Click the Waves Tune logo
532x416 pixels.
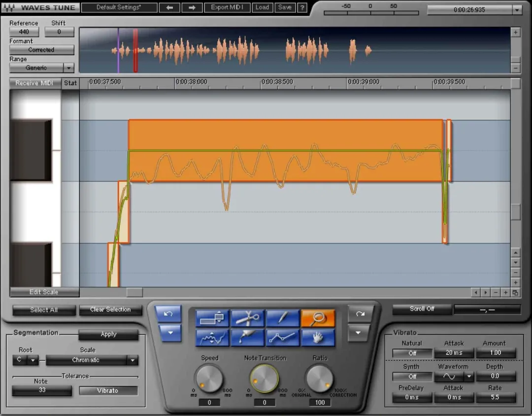pos(40,7)
